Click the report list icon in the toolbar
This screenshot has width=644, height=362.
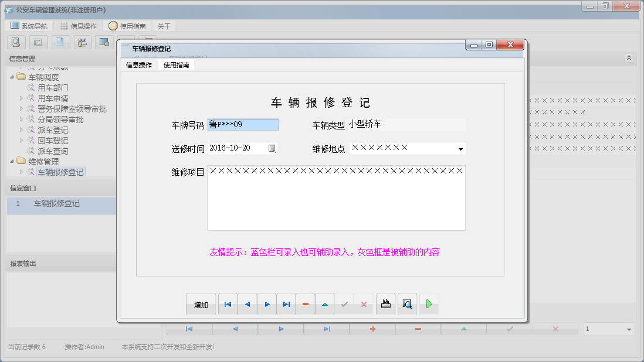[x=38, y=42]
